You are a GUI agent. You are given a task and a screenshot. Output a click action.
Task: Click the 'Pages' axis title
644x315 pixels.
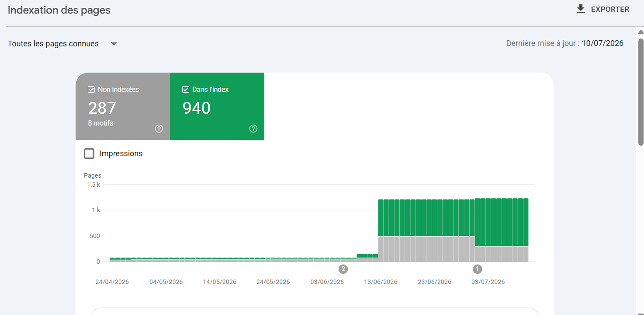click(x=93, y=175)
